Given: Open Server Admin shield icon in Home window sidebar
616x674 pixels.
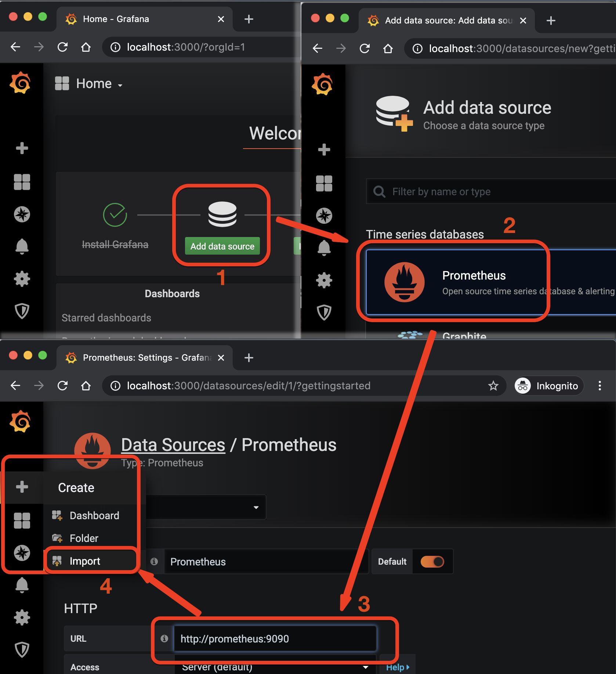Looking at the screenshot, I should coord(22,311).
